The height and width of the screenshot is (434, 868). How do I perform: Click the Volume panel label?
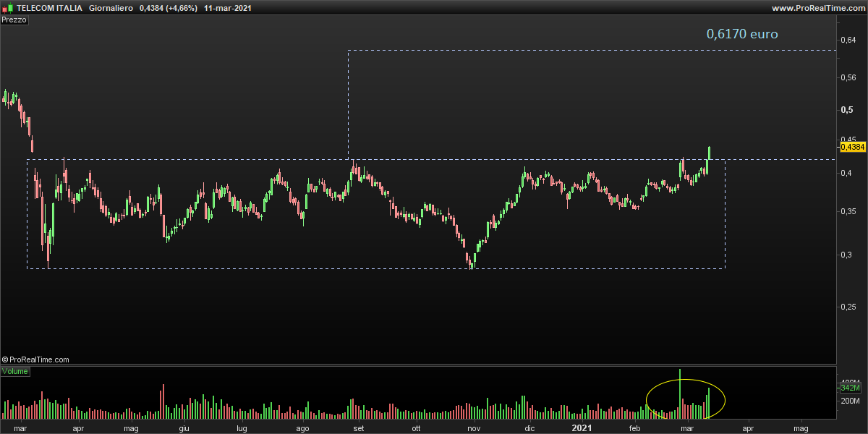pyautogui.click(x=15, y=371)
